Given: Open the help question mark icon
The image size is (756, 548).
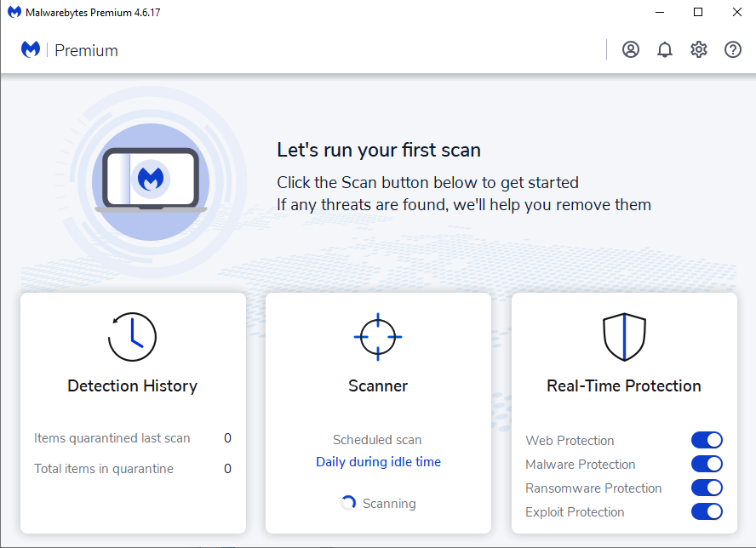Looking at the screenshot, I should (733, 49).
